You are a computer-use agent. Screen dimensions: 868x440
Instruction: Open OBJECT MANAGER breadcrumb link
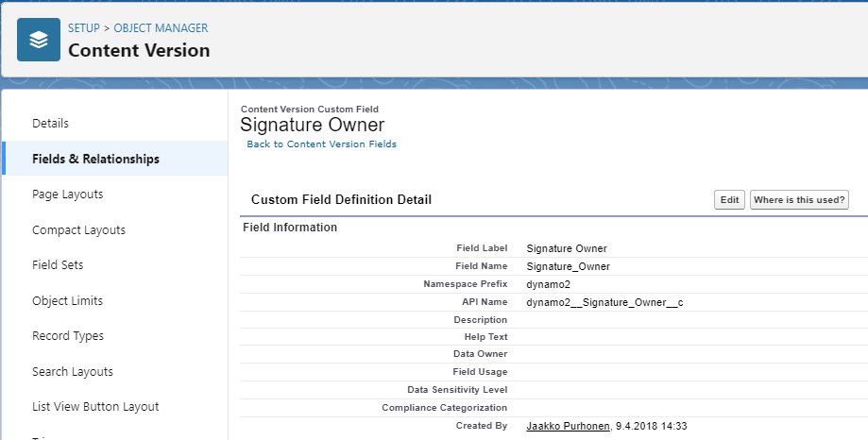(x=161, y=28)
